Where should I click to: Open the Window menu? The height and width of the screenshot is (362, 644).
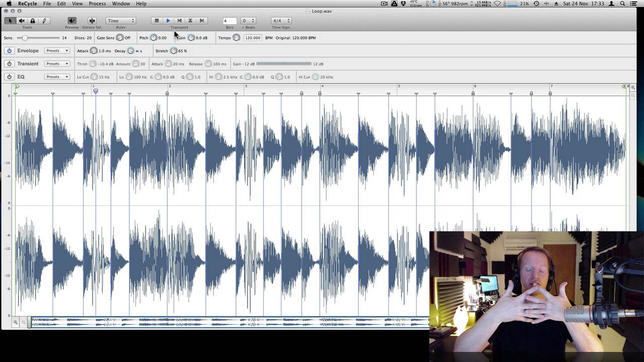point(121,4)
